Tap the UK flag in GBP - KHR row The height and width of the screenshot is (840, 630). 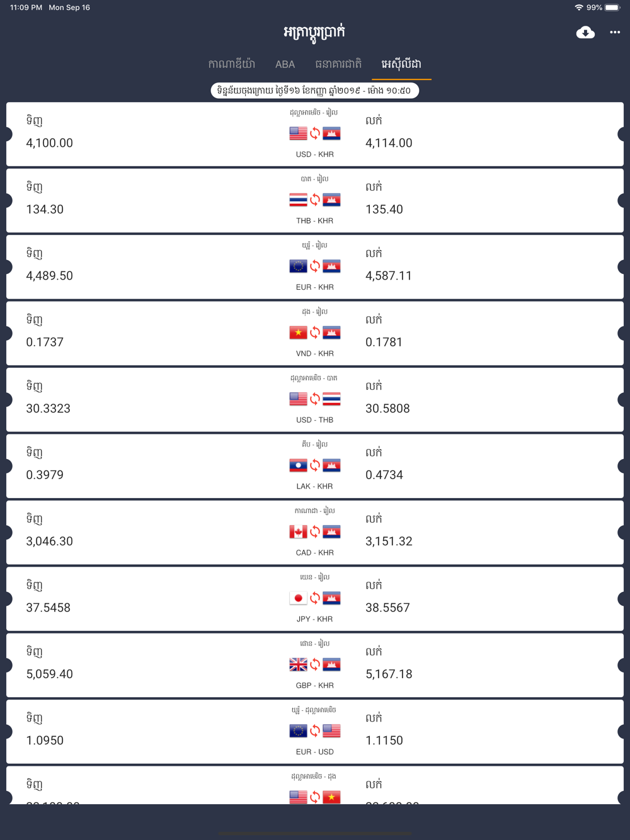298,664
